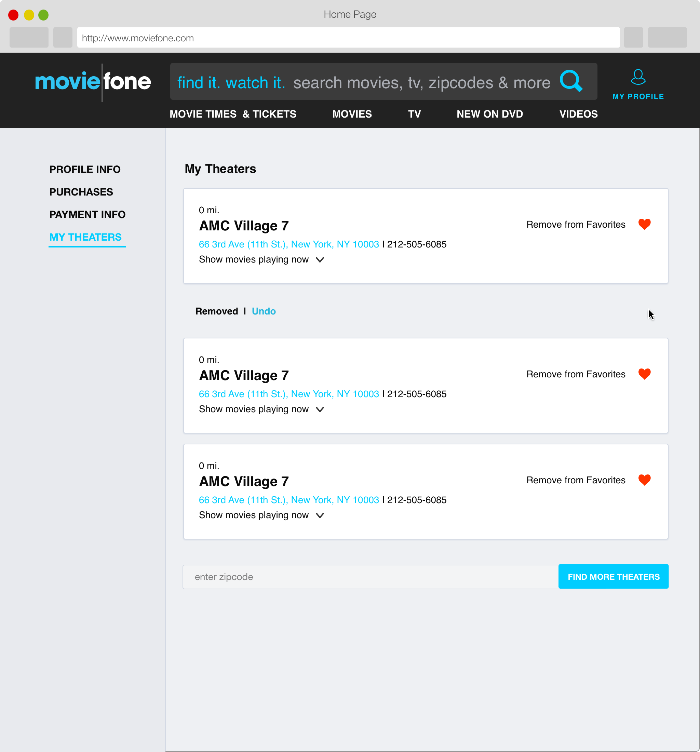Unfavorite first AMC Village 7 heart

pyautogui.click(x=644, y=224)
